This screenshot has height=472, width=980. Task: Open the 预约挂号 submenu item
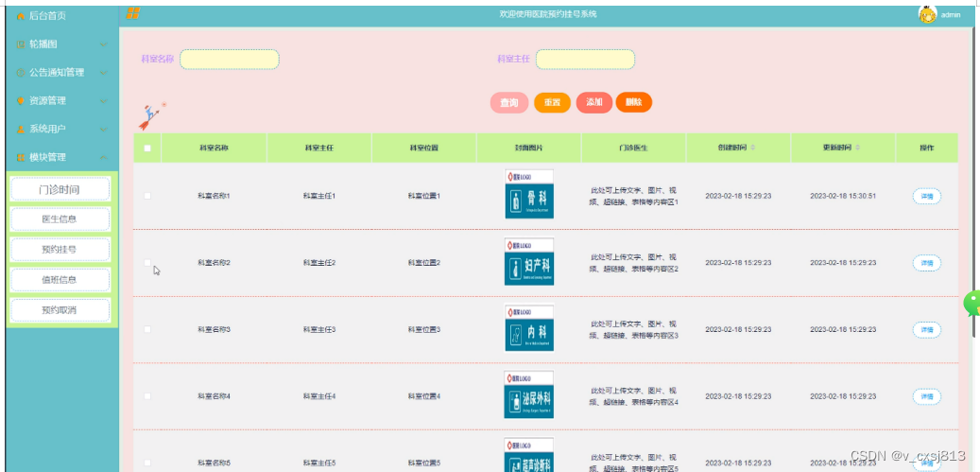click(60, 250)
